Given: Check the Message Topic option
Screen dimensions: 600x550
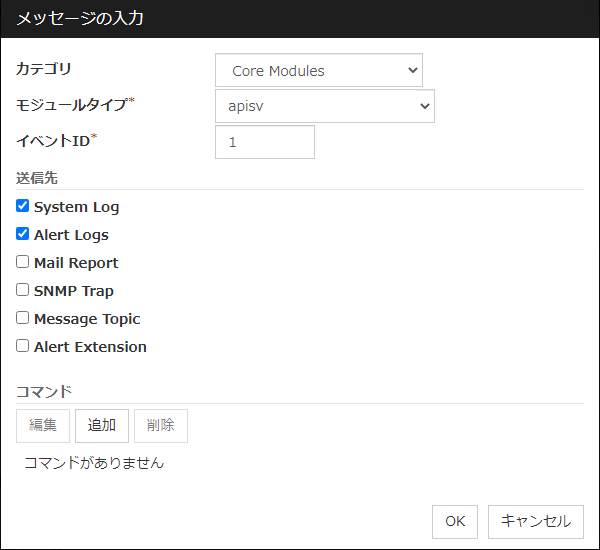Looking at the screenshot, I should pyautogui.click(x=23, y=319).
